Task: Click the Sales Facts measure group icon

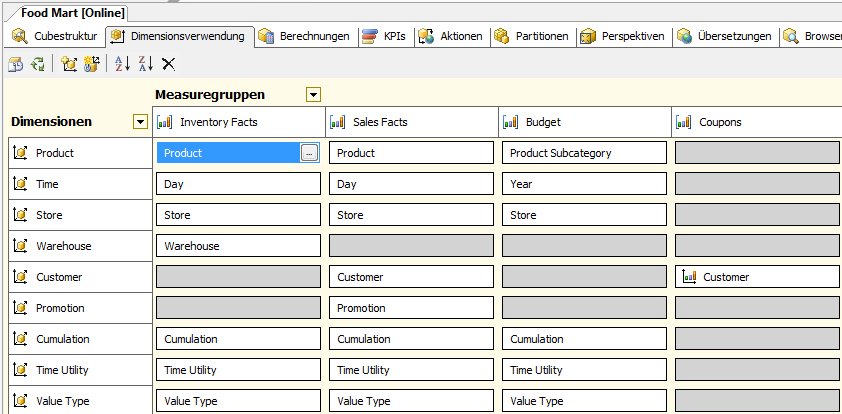Action: pyautogui.click(x=337, y=122)
